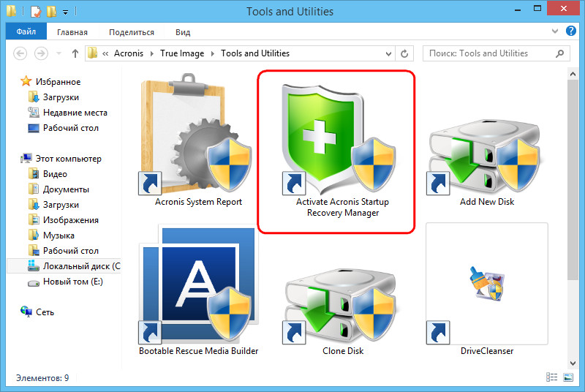
Task: Expand the ribbon with chevron
Action: click(555, 31)
